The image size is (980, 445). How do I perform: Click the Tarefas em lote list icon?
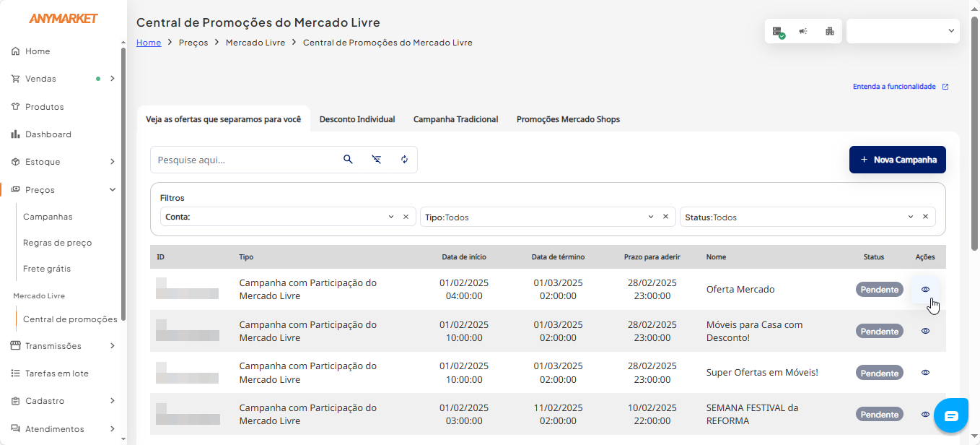[15, 373]
